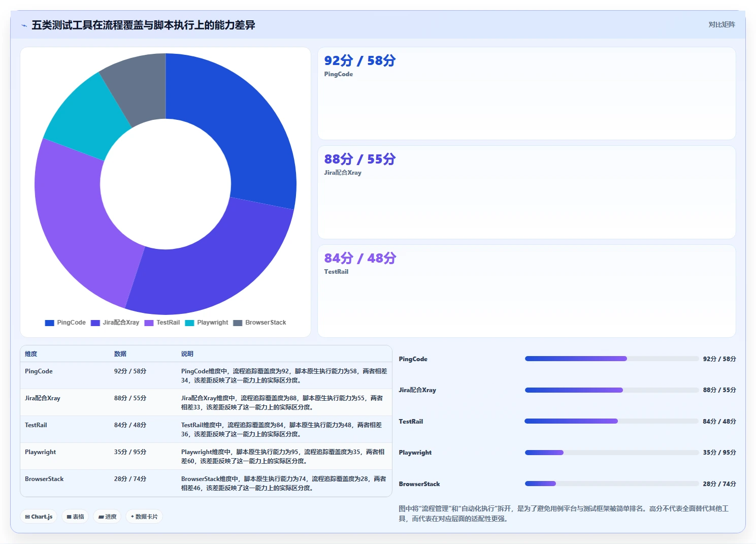Click progress value 28分 / 74分
The height and width of the screenshot is (544, 756).
[719, 484]
